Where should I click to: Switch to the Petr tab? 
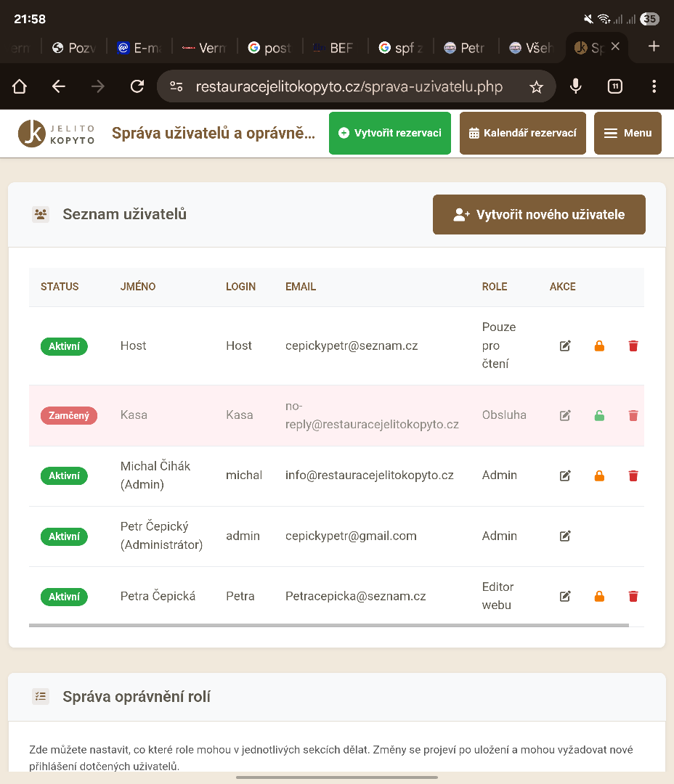(466, 47)
